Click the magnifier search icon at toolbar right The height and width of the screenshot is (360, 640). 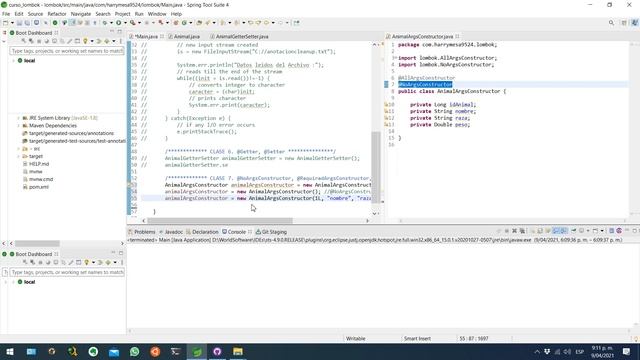[611, 23]
